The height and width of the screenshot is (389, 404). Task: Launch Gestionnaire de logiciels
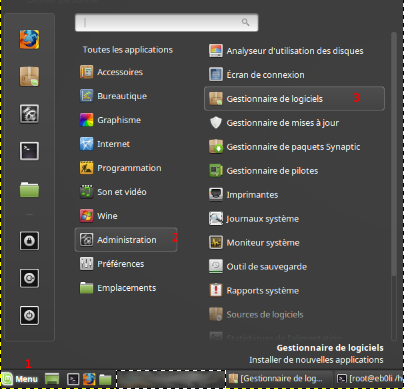[294, 99]
